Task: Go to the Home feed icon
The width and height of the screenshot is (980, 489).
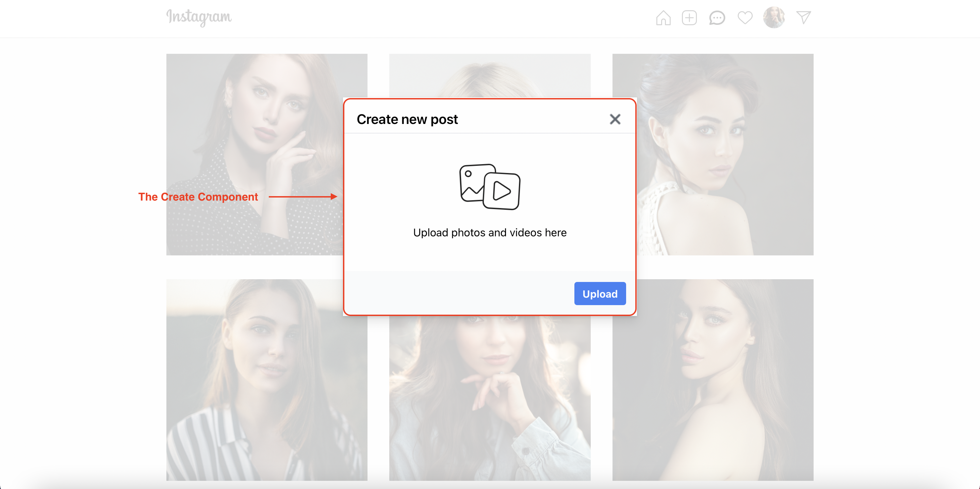Action: [x=663, y=17]
